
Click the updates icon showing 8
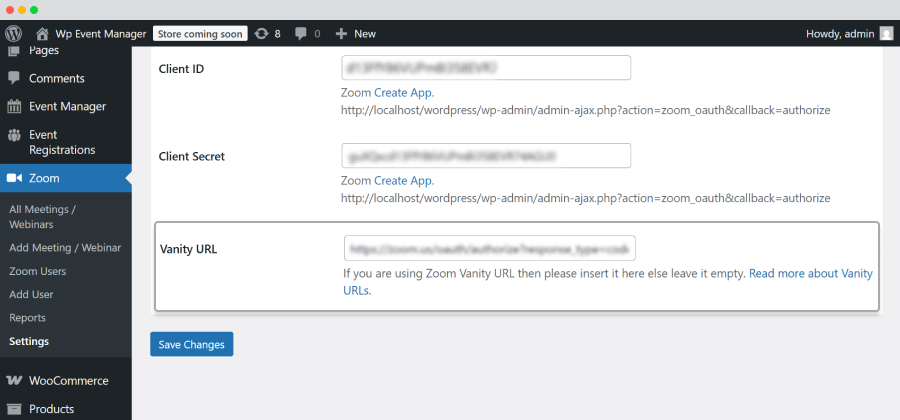point(261,34)
